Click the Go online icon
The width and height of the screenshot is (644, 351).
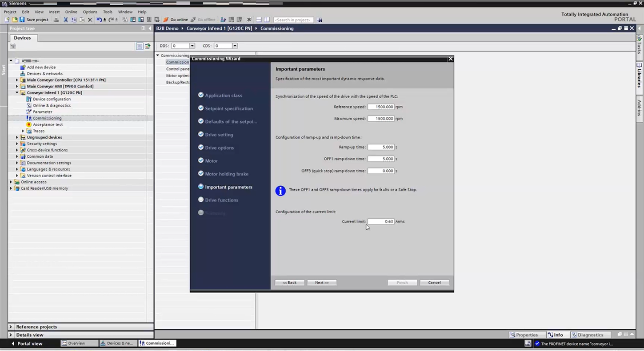pos(166,20)
